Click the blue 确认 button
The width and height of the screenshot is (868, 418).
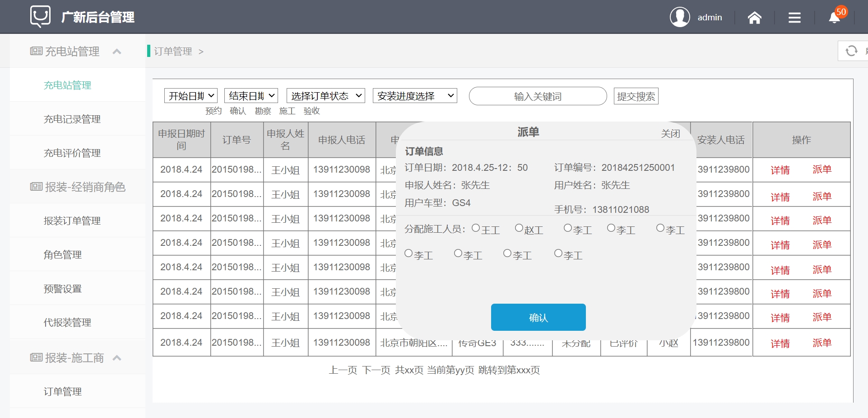(x=538, y=317)
